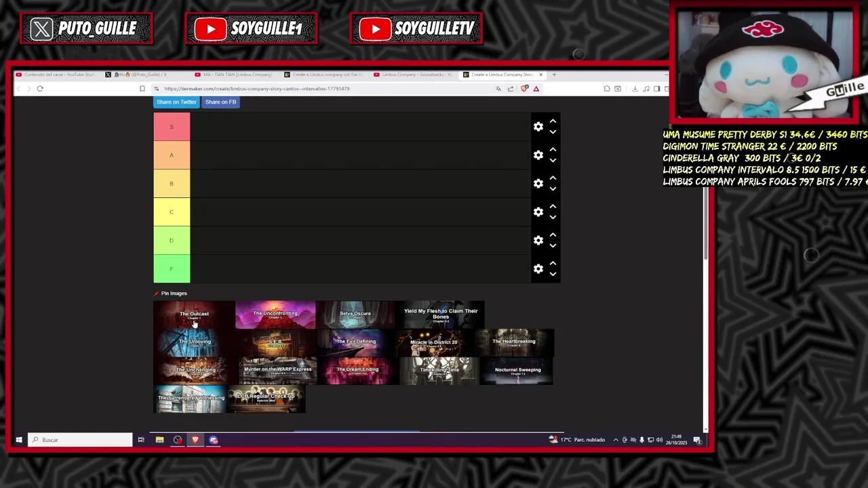868x488 pixels.
Task: Open Brave Shields lion icon
Action: click(524, 89)
